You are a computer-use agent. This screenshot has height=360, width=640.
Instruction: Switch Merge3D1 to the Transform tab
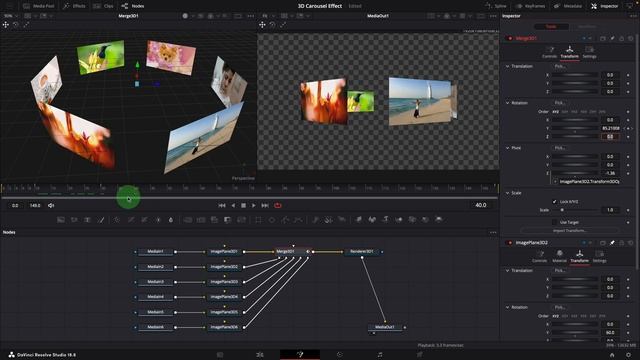(569, 52)
